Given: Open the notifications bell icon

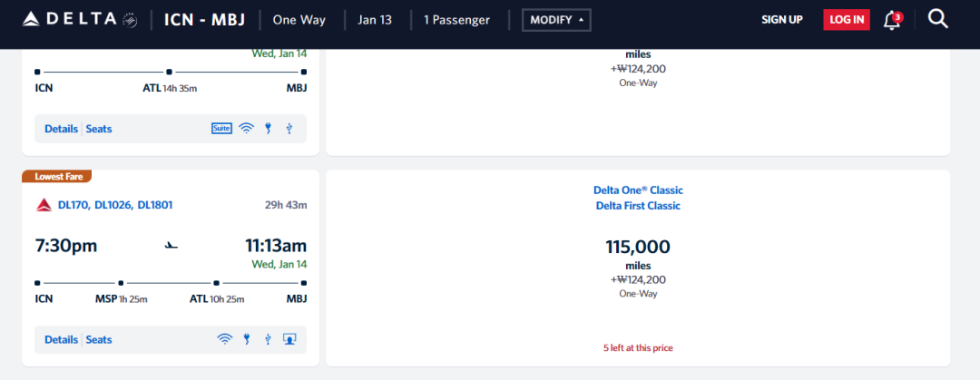Looking at the screenshot, I should point(892,19).
